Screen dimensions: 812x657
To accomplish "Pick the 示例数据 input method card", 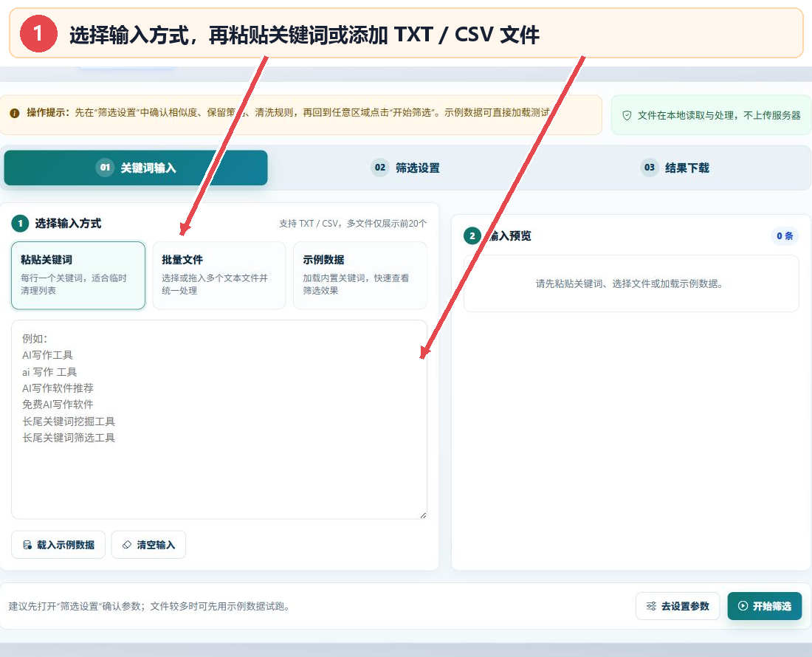I will pos(360,275).
